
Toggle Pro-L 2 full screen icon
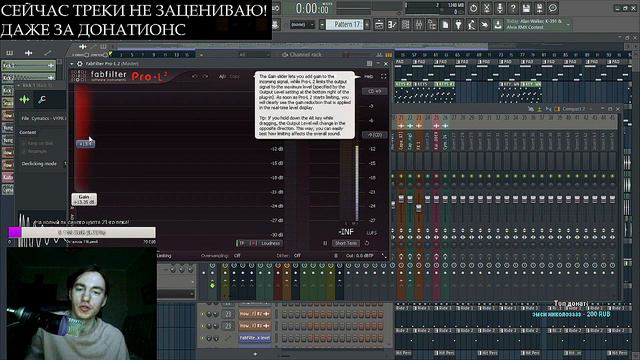tap(383, 76)
